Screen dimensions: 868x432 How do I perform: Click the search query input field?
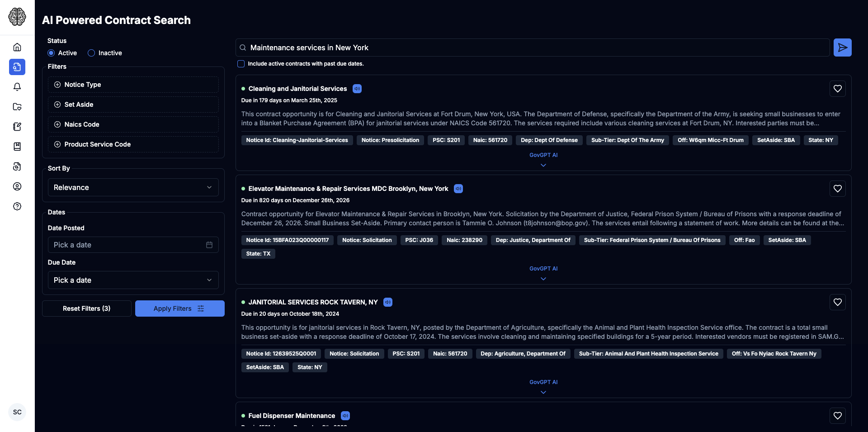[533, 47]
